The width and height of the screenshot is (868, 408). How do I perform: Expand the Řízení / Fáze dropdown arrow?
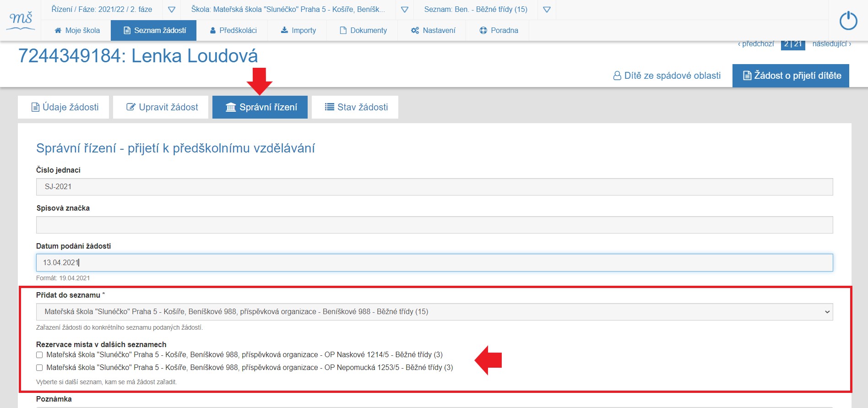(172, 10)
